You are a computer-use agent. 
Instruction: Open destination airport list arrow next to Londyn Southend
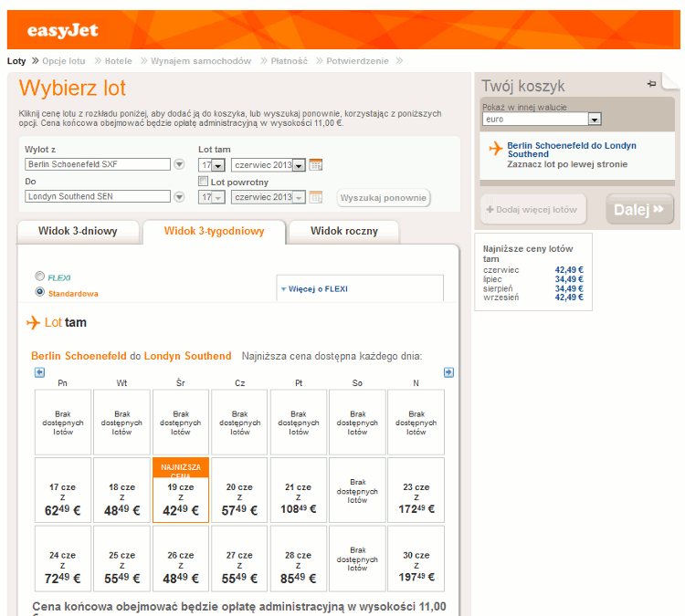(x=179, y=196)
